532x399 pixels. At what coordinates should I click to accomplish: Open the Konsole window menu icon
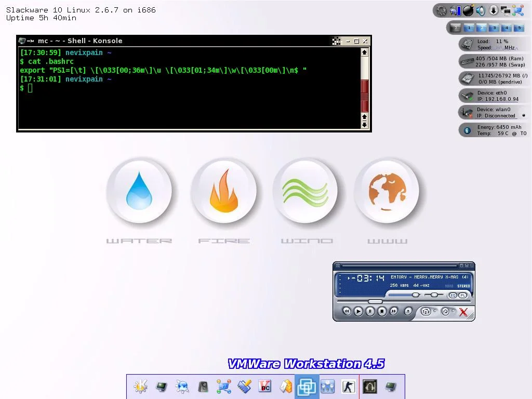coord(22,41)
